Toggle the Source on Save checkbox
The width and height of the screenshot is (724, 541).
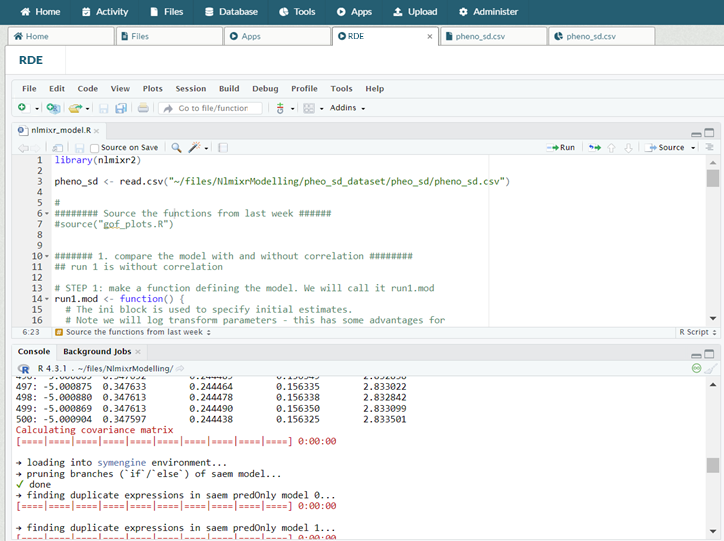[95, 147]
